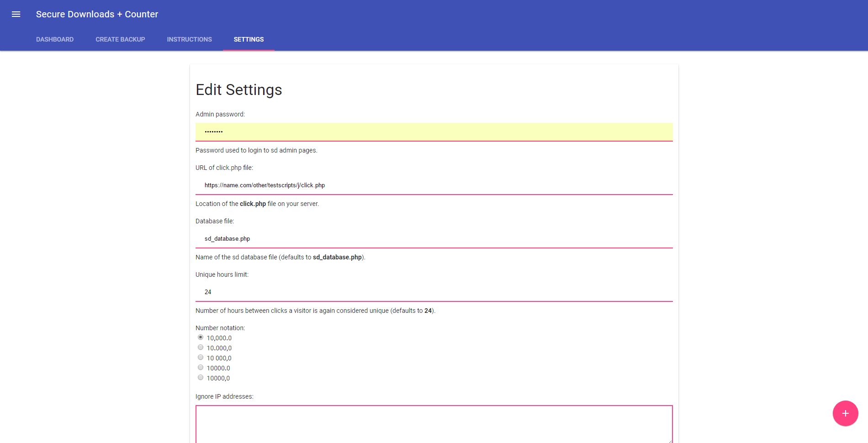This screenshot has width=868, height=443.
Task: Click the Edit Settings heading
Action: pos(238,90)
